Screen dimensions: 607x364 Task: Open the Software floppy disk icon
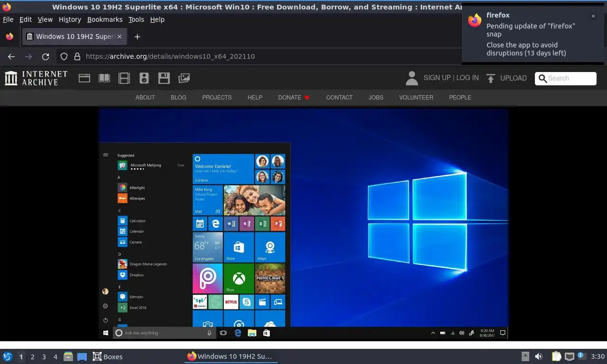164,78
